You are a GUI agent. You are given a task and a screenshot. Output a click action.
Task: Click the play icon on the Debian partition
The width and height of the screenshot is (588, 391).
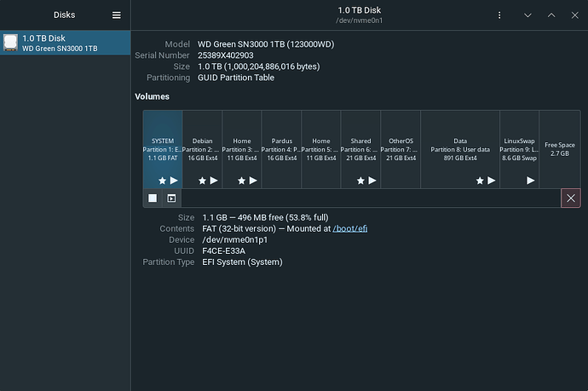click(214, 181)
